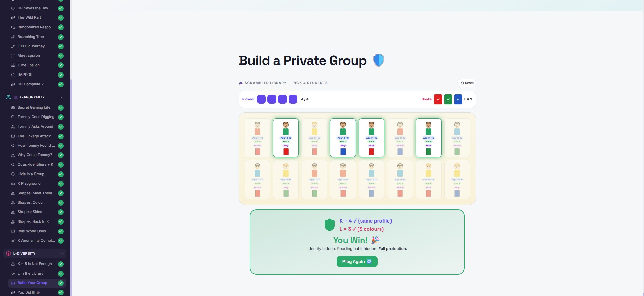
Task: Click the green shield icon in win panel
Action: point(329,225)
